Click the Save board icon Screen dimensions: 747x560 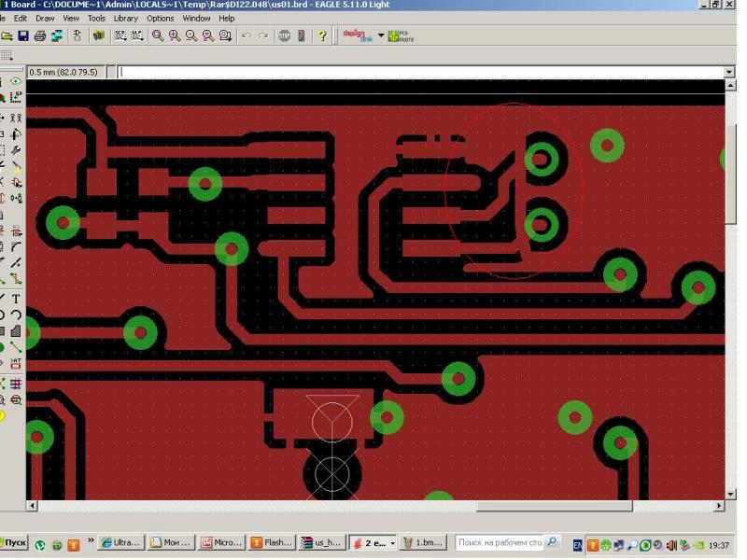[x=23, y=35]
